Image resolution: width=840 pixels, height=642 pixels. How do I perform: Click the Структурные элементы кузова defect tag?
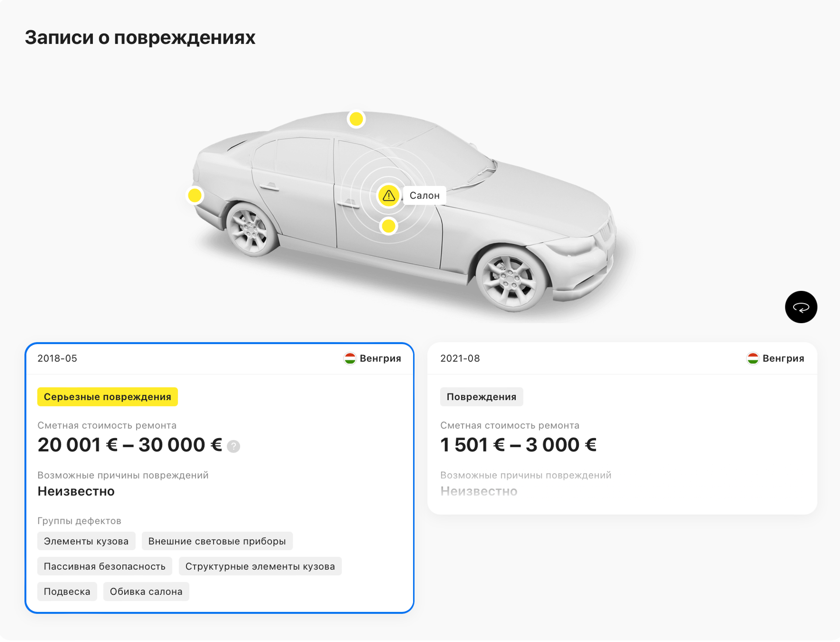point(260,566)
